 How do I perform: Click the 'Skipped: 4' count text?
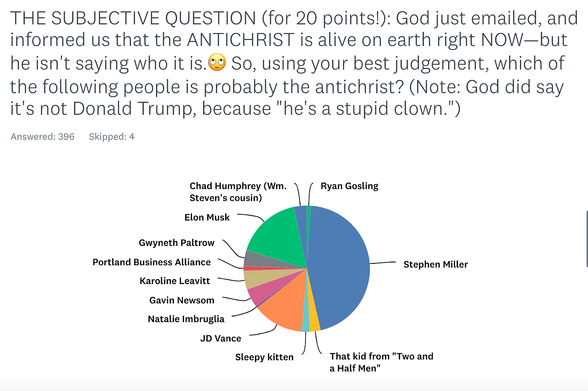tap(112, 137)
